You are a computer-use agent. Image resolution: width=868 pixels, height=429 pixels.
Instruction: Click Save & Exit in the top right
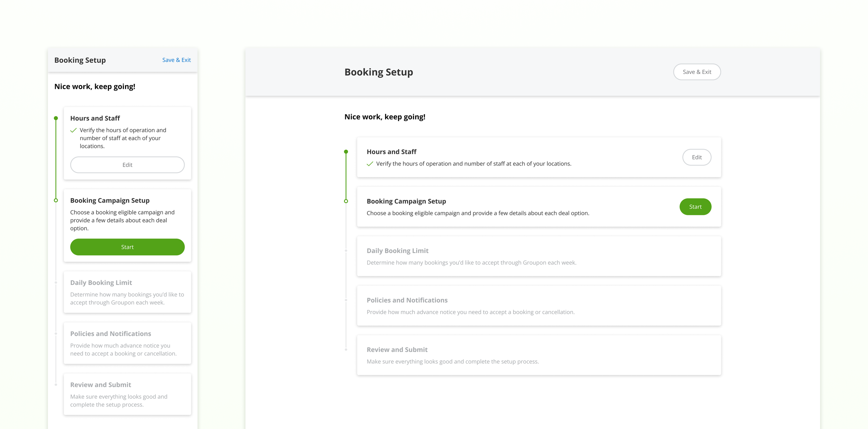tap(697, 72)
